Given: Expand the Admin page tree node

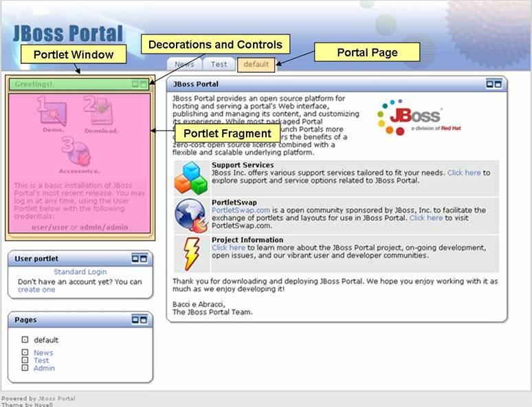Looking at the screenshot, I should click(x=25, y=368).
